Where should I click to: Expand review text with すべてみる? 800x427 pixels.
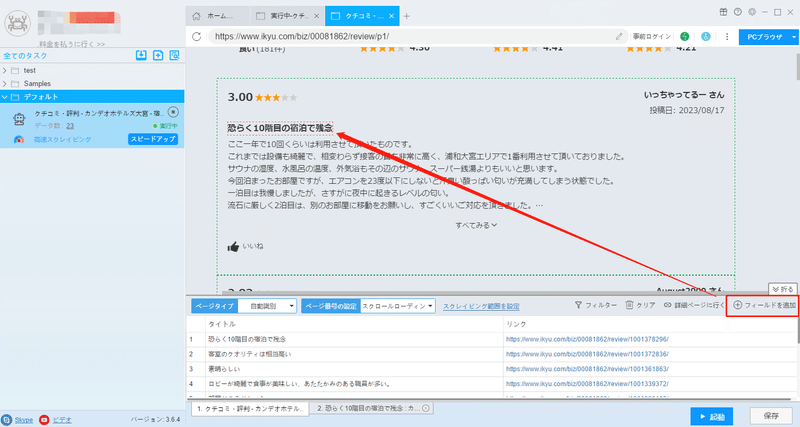[476, 225]
